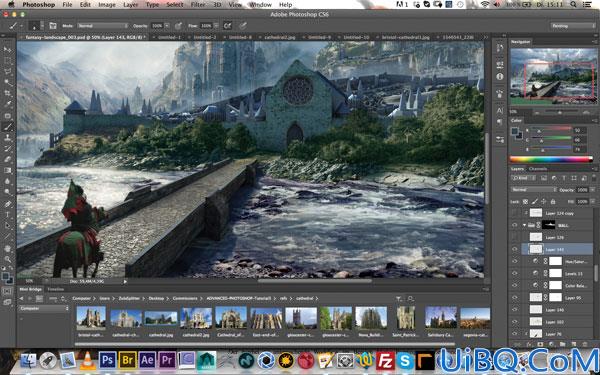The width and height of the screenshot is (600, 375).
Task: Open the Image menu
Action: pos(107,5)
